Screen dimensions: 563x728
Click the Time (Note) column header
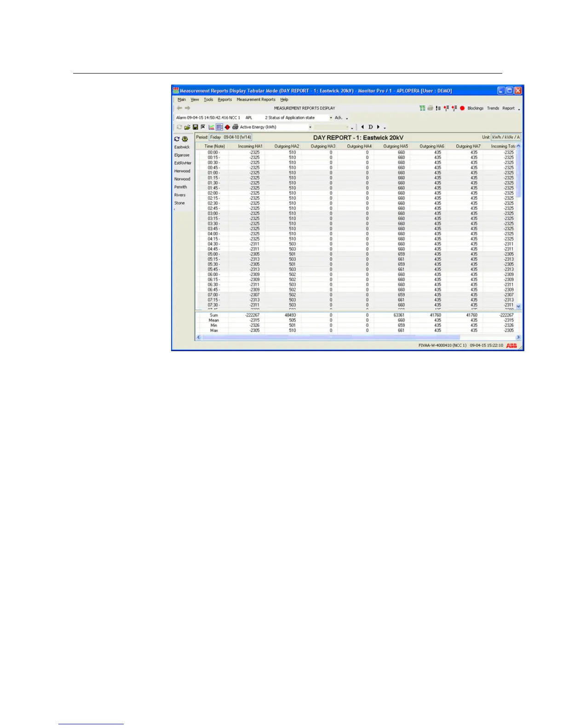pos(215,147)
